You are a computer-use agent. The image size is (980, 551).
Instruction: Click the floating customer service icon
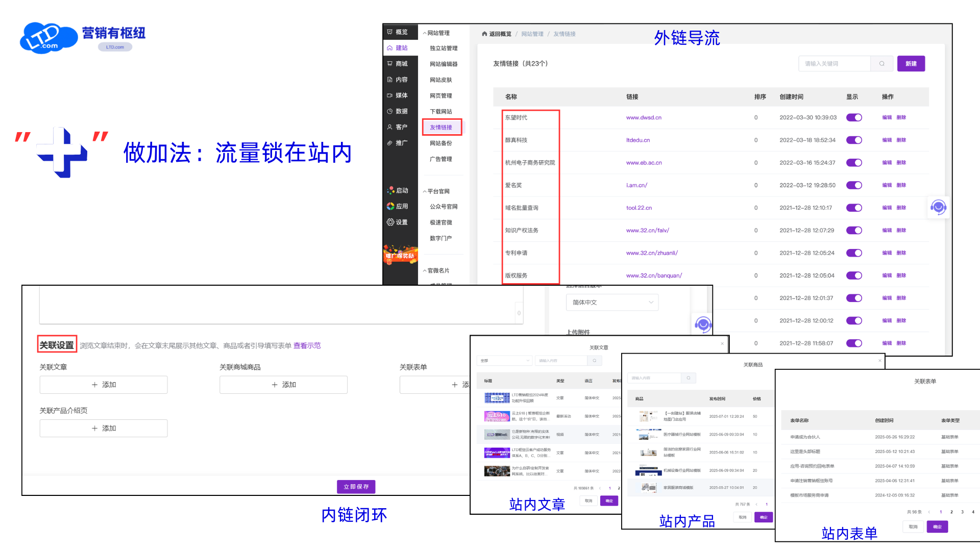tap(938, 207)
